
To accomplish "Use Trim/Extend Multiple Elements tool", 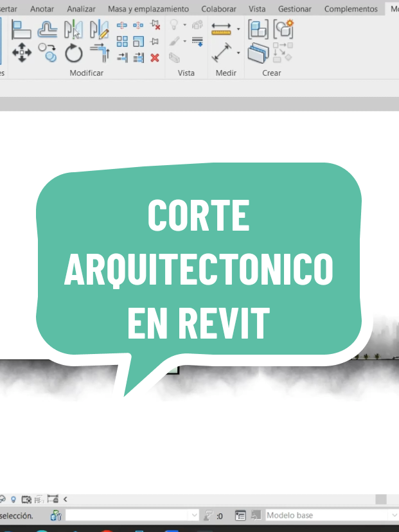I will click(x=139, y=58).
